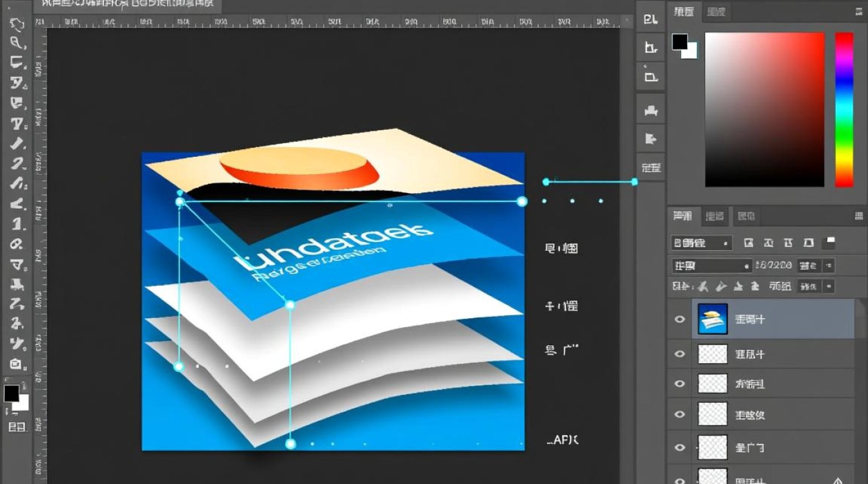
Task: Expand the opacity dropdown arrow in layers panel
Action: click(x=829, y=265)
